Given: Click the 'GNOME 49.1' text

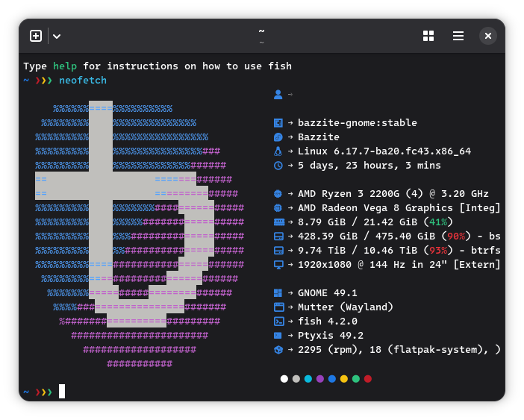Looking at the screenshot, I should coord(328,293).
